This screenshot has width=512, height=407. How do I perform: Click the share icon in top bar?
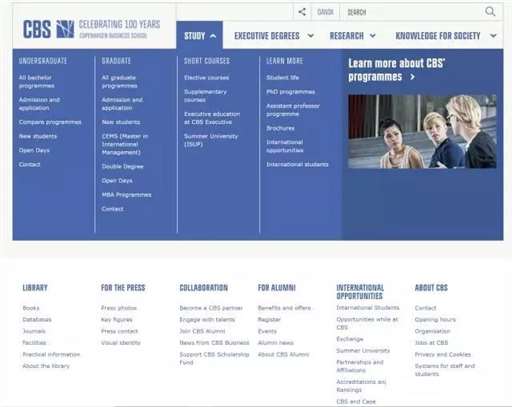302,12
